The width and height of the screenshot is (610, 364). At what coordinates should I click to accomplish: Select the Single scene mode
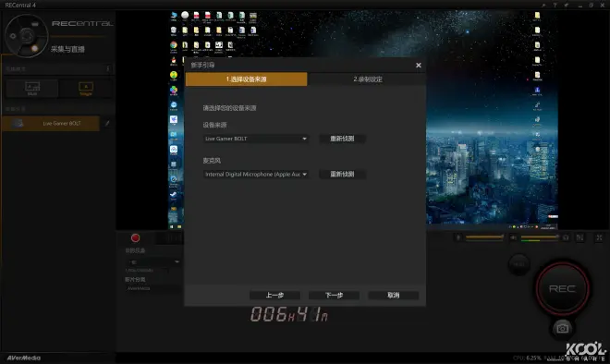point(86,89)
